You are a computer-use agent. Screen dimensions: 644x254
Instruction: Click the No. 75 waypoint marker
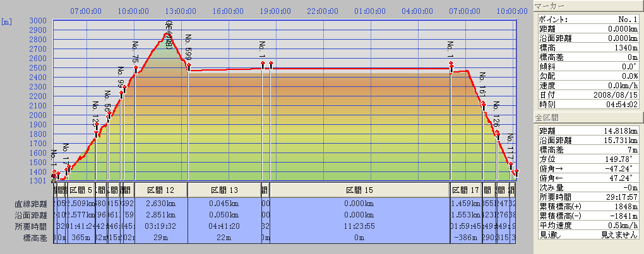136,67
